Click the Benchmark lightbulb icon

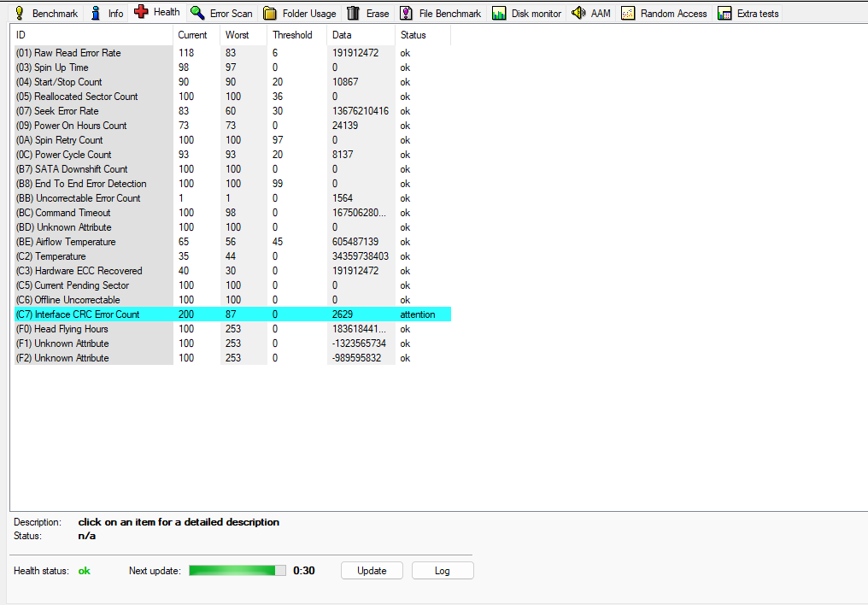coord(19,14)
